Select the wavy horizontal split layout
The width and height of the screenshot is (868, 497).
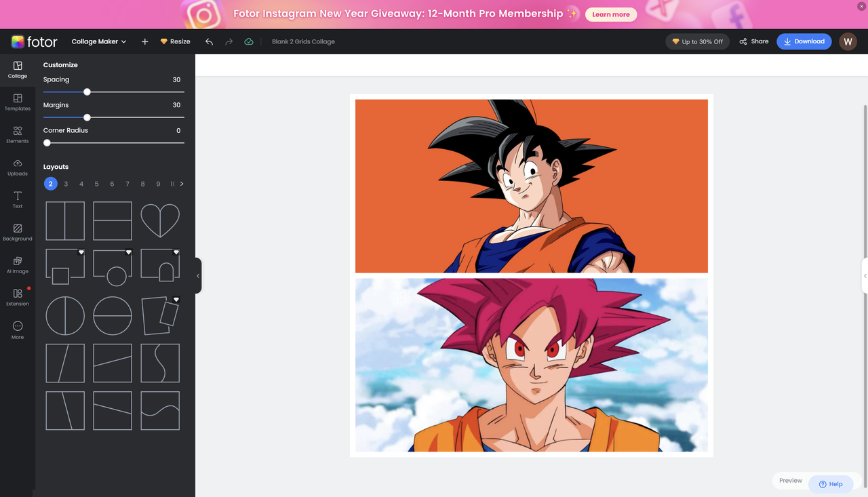click(x=160, y=411)
